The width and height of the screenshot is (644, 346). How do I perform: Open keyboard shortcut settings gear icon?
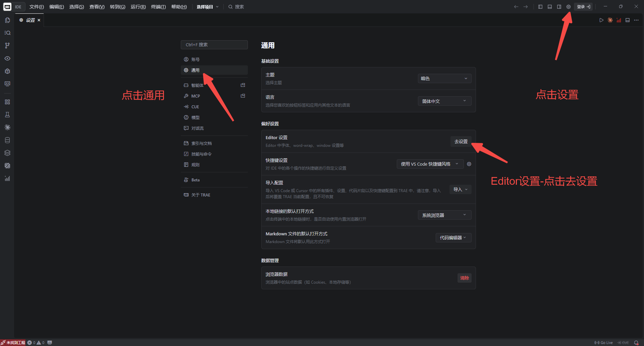469,164
